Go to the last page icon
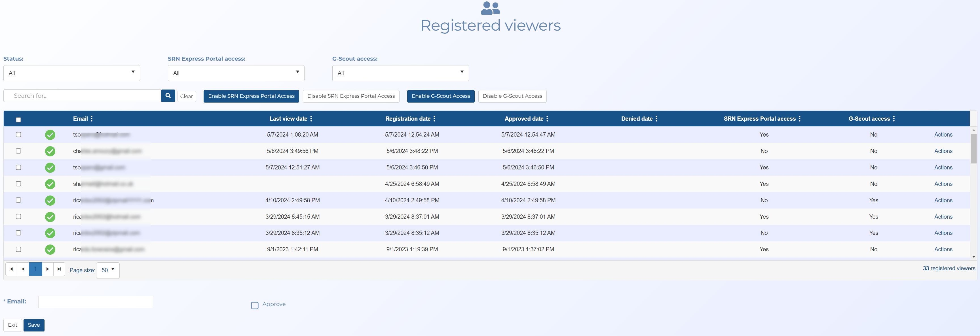Viewport: 980px width, 336px height. point(59,269)
